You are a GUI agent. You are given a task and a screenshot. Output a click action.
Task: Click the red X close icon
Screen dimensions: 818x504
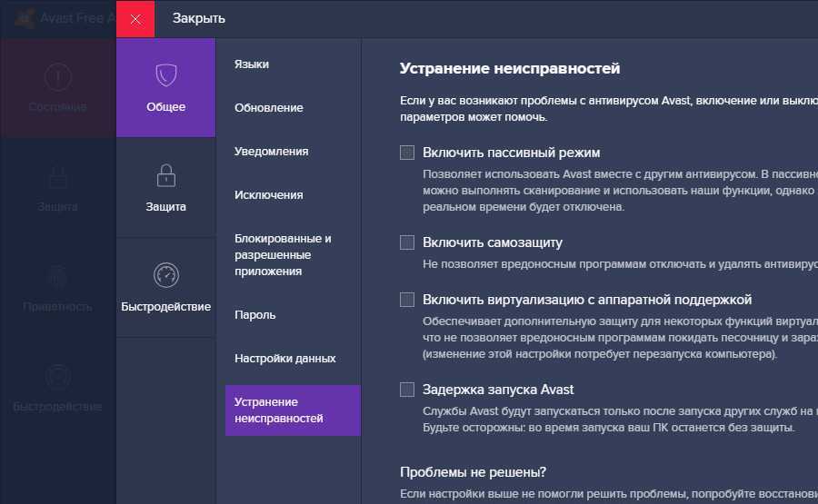(x=135, y=19)
